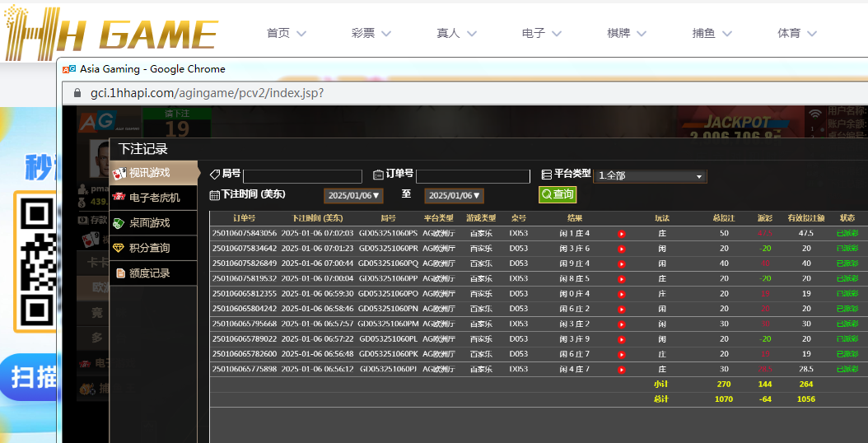Open 电子老虎机 slot machine records
This screenshot has width=868, height=443.
click(154, 198)
